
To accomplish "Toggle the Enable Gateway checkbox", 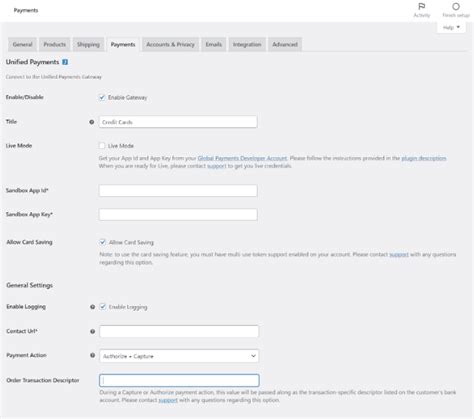I will tap(102, 97).
